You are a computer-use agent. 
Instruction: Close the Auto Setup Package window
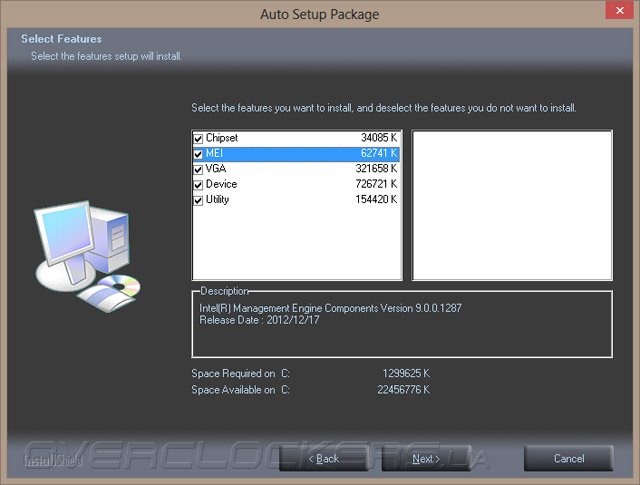[x=620, y=10]
